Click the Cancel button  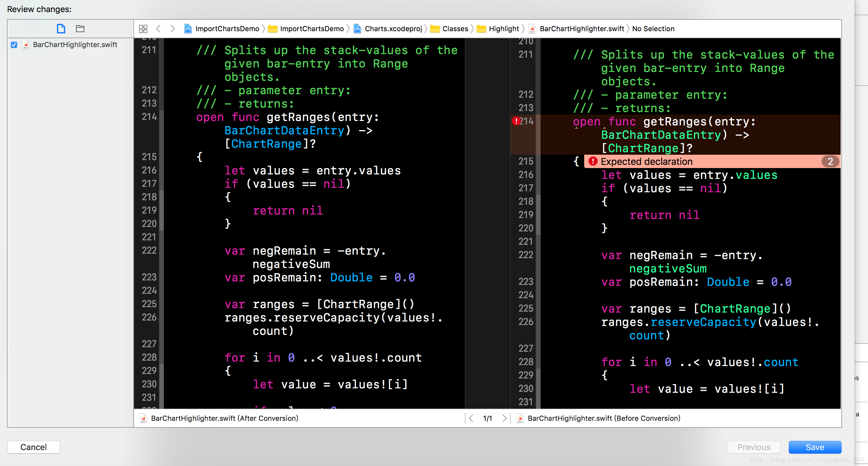(x=34, y=447)
